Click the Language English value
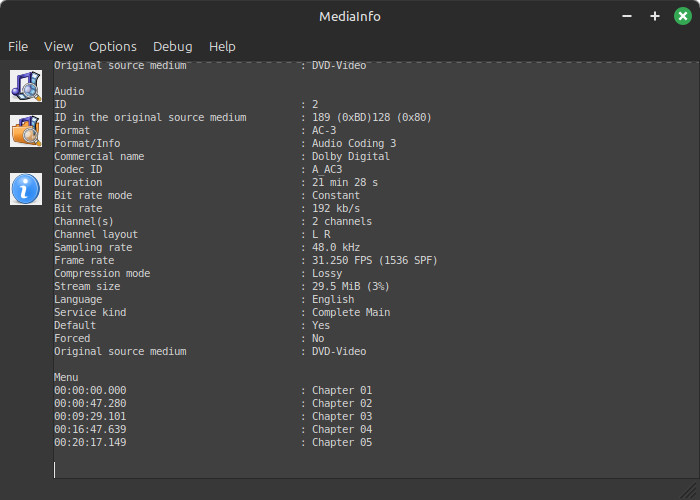This screenshot has height=500, width=700. click(333, 299)
